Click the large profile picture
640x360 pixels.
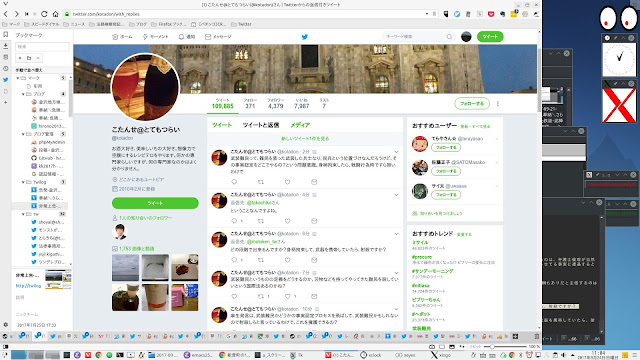pos(145,87)
